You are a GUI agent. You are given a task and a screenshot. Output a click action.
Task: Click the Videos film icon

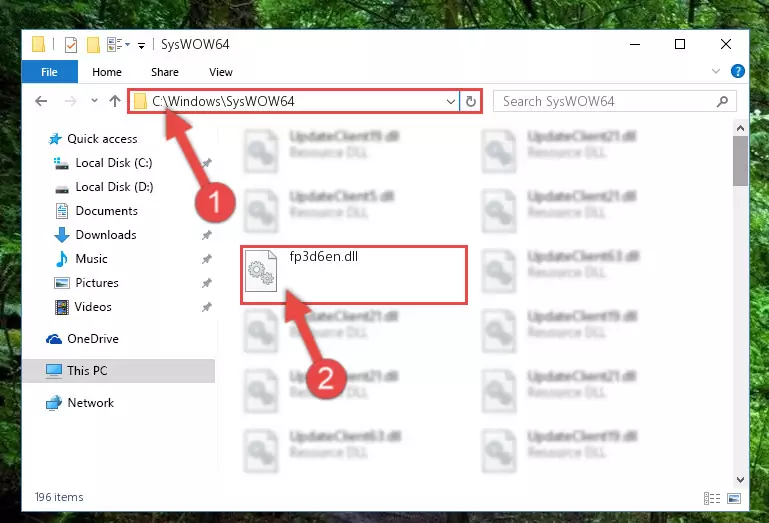(62, 307)
